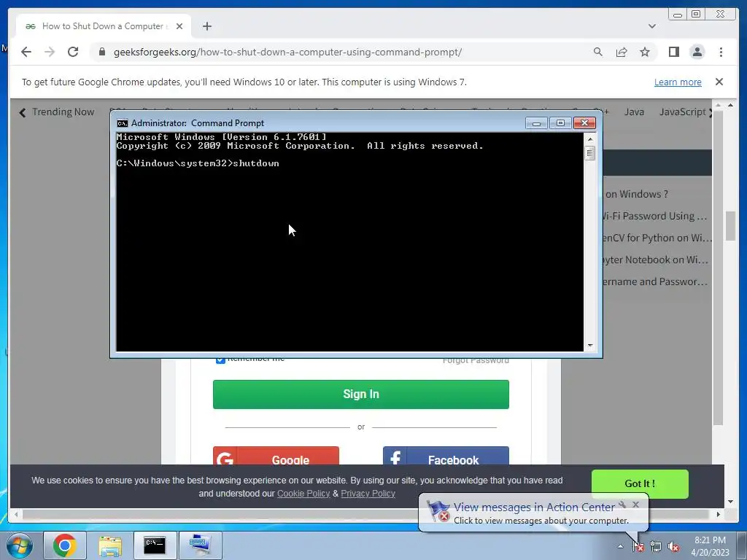The width and height of the screenshot is (747, 560).
Task: Open the OpenCV for Python sidebar article
Action: [x=657, y=238]
